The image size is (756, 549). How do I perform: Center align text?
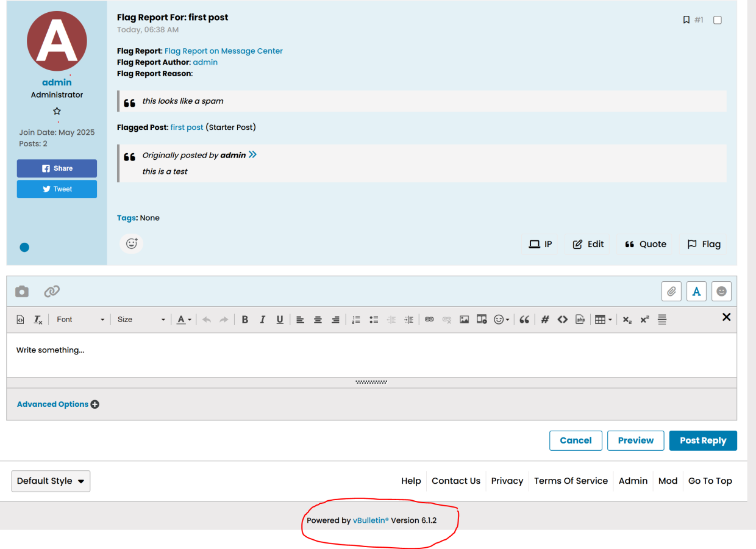point(318,320)
